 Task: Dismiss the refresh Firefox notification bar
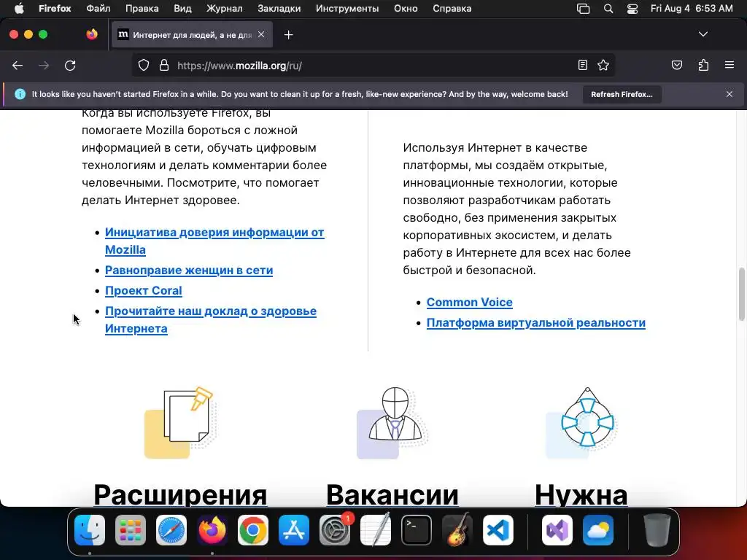(x=729, y=94)
